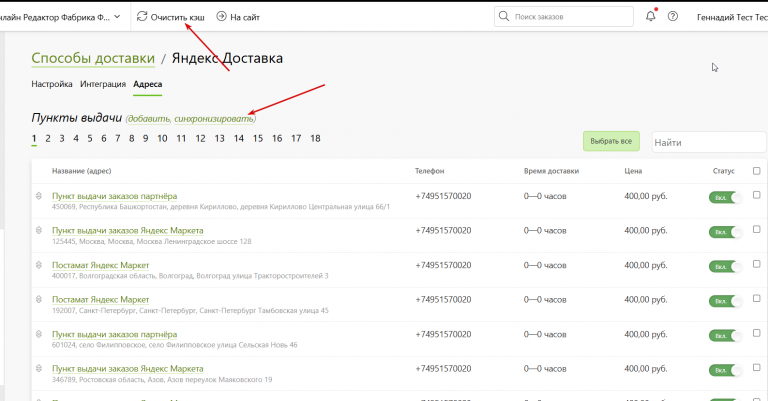Screen dimensions: 768x401
Task: Select checkbox for Волгоград Тракторостроителей 3 row
Action: [757, 264]
